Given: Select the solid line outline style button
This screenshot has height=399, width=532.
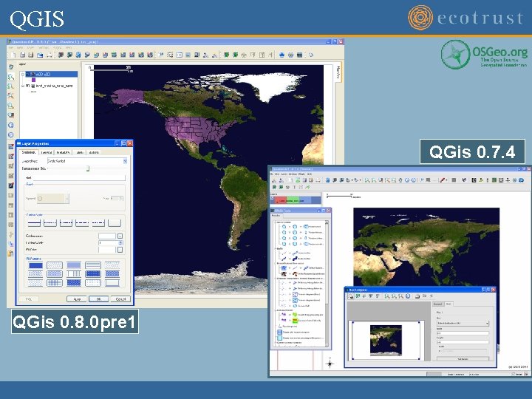Looking at the screenshot, I should coord(34,223).
